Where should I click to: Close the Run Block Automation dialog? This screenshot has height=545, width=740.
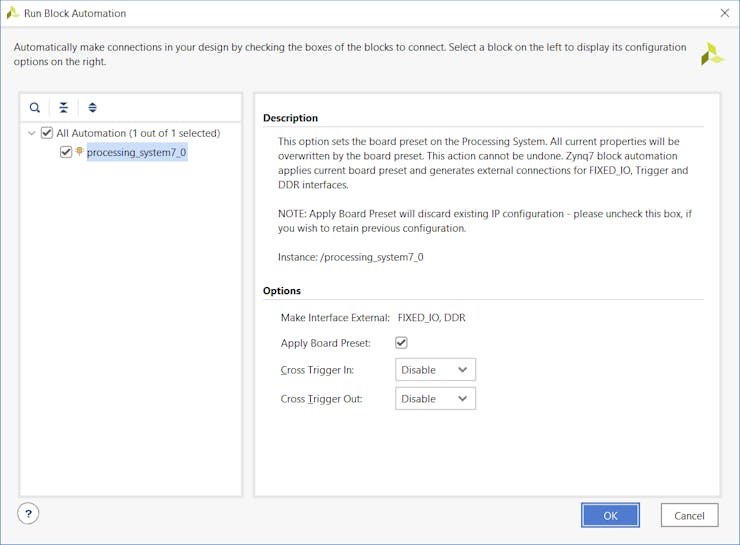(x=725, y=13)
